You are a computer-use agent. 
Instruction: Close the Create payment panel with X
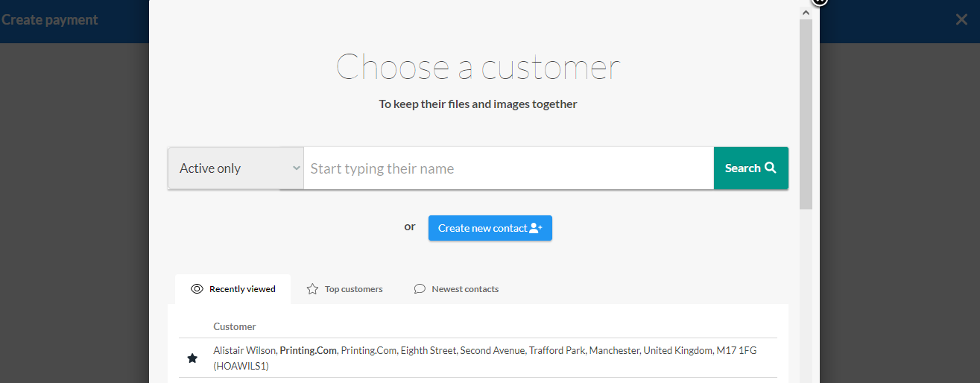pos(961,19)
